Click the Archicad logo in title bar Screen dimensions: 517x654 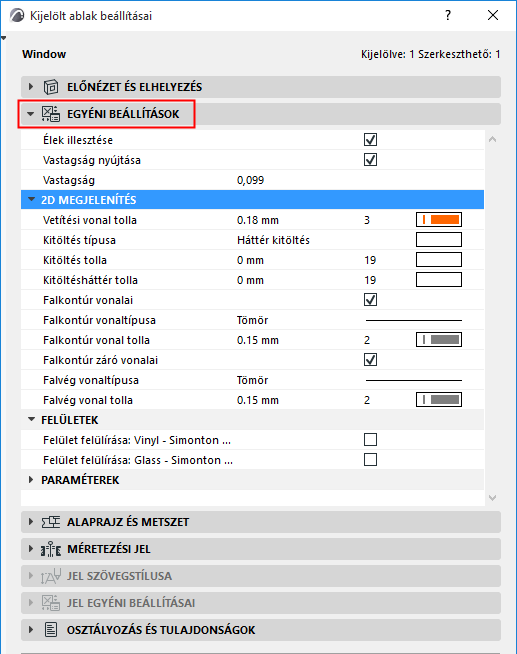click(17, 16)
